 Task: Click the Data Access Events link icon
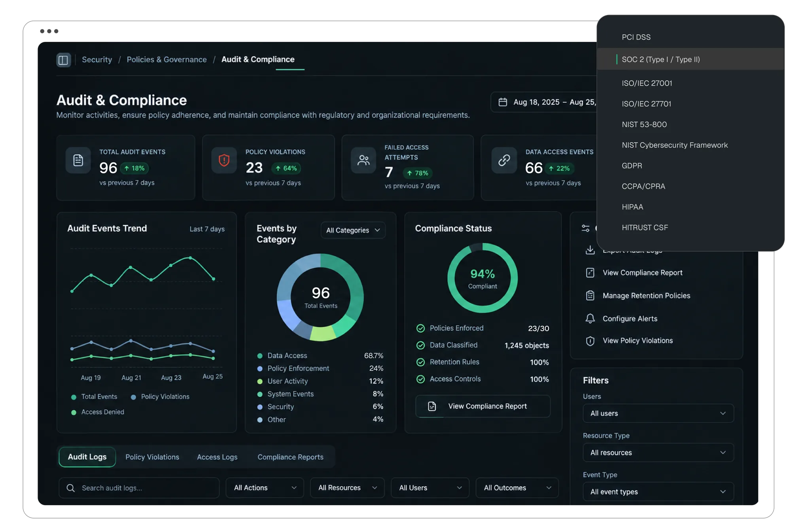click(x=504, y=160)
